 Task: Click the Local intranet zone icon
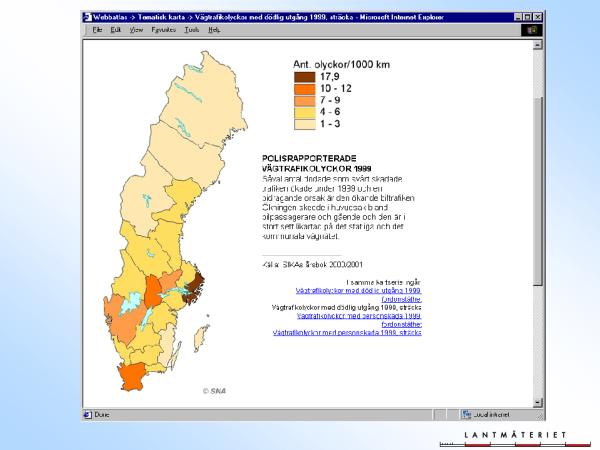(x=467, y=414)
